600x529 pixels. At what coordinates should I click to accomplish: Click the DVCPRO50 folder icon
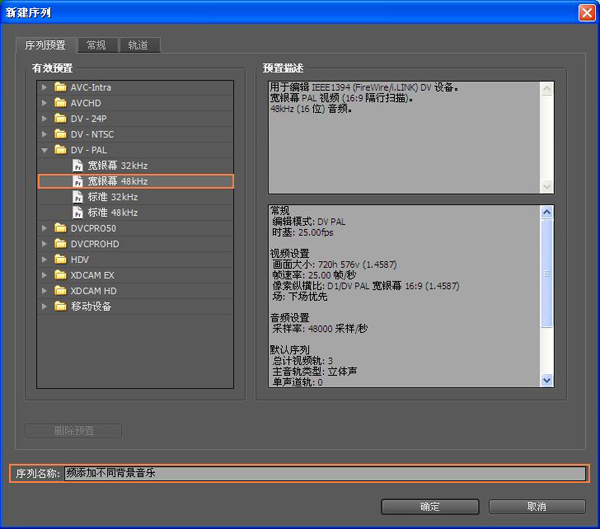60,228
